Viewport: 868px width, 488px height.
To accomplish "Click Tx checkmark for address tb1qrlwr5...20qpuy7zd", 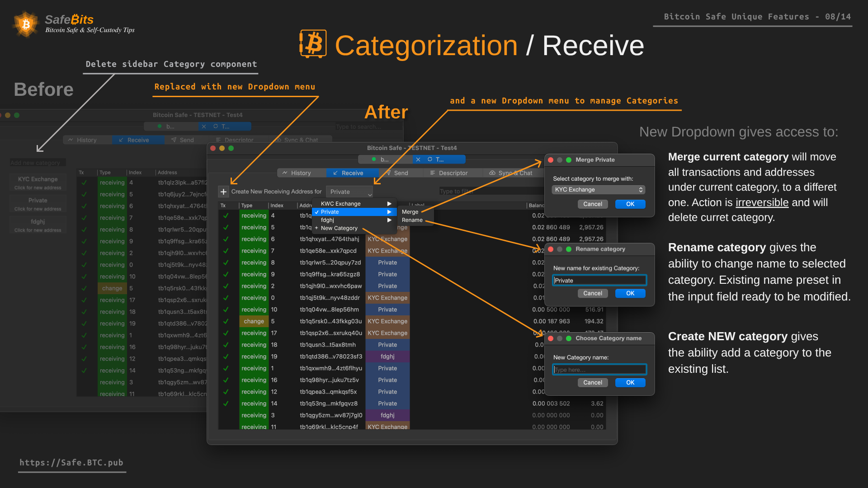I will coord(226,263).
